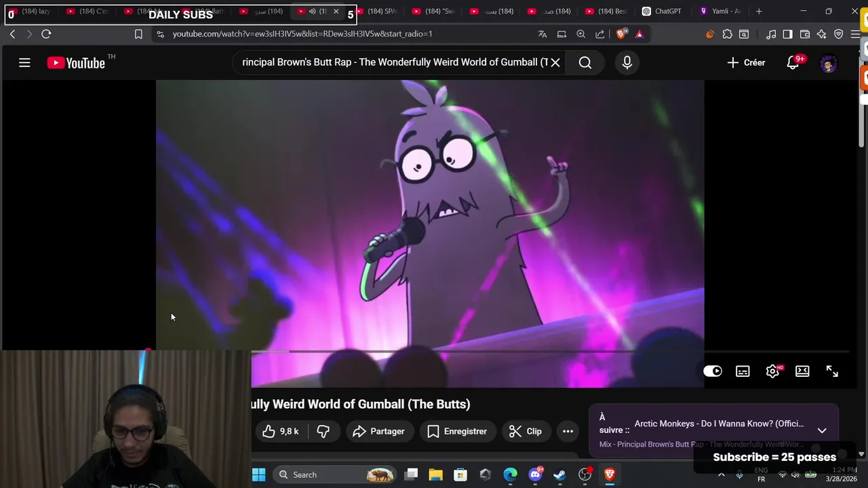Open Brave Shields lion icon

click(x=621, y=34)
